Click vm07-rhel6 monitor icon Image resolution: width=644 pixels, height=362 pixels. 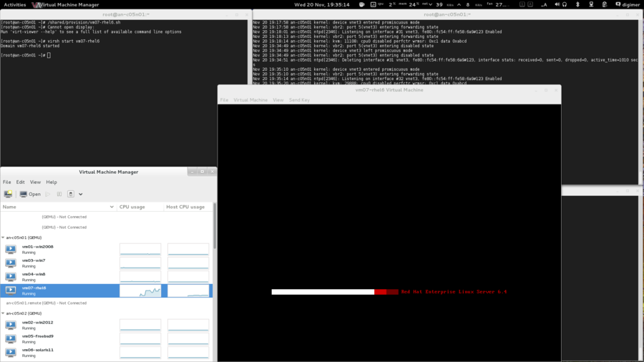pos(11,290)
